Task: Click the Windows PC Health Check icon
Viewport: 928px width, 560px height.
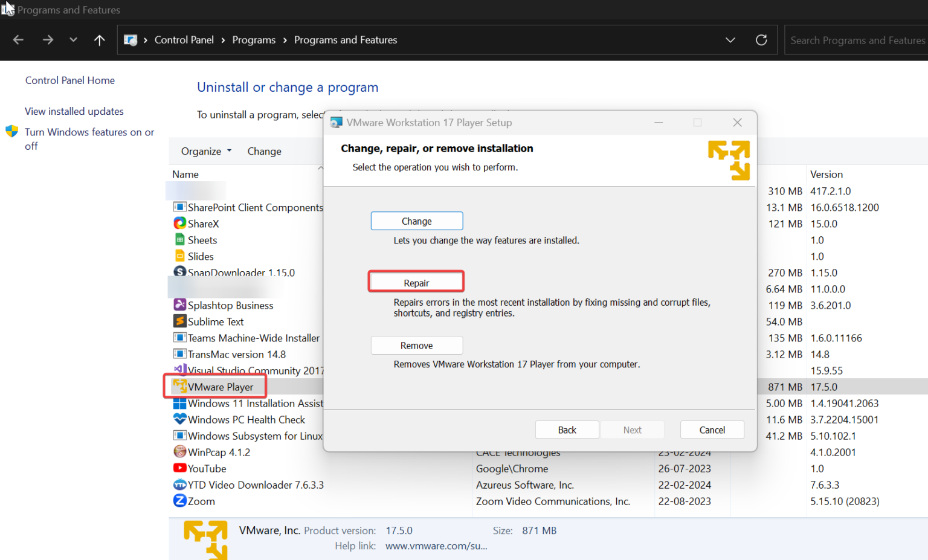Action: coord(179,419)
